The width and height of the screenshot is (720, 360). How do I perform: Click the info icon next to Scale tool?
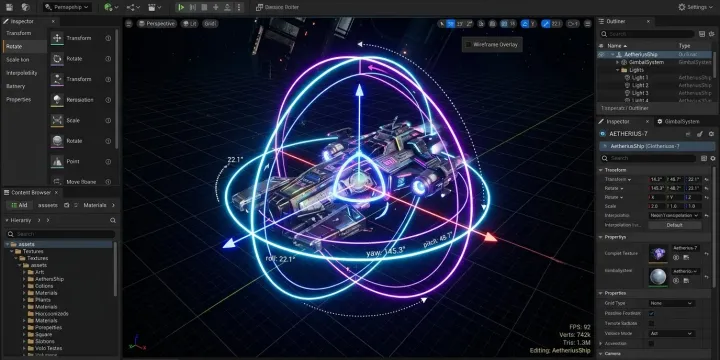(108, 120)
